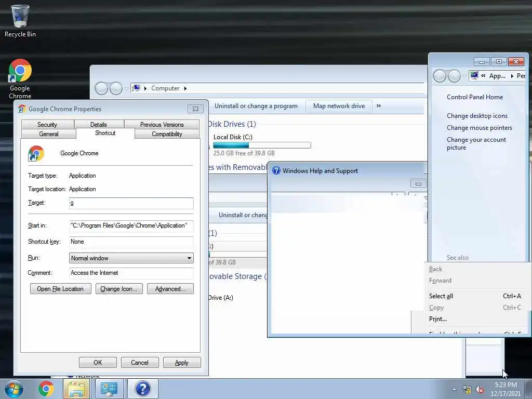This screenshot has width=532, height=399.
Task: Open the Recycle Bin desktop icon
Action: tap(20, 20)
